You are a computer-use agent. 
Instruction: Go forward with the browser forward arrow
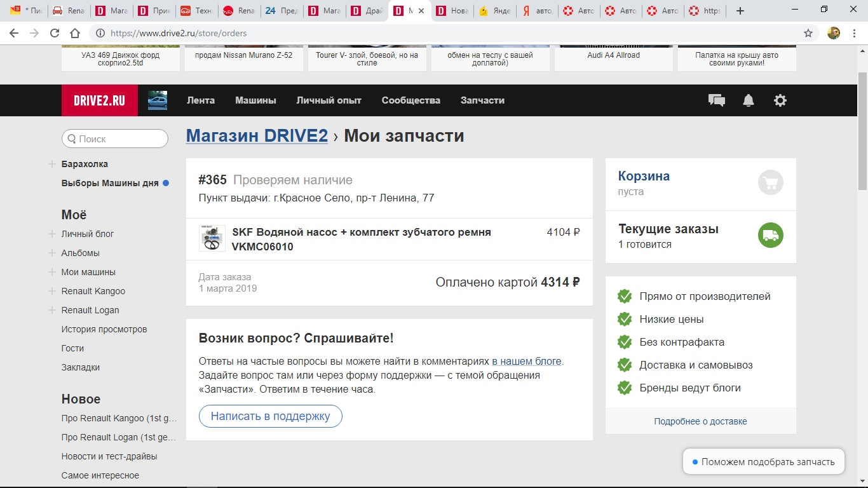click(34, 33)
